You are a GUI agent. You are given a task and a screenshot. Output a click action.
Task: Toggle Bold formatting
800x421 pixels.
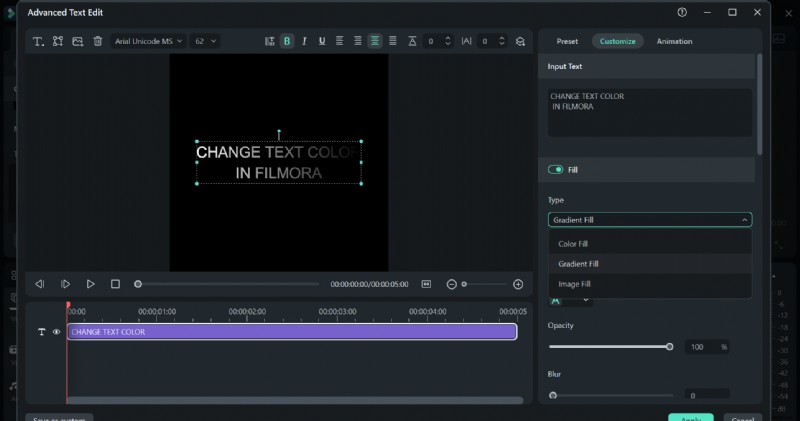tap(287, 41)
